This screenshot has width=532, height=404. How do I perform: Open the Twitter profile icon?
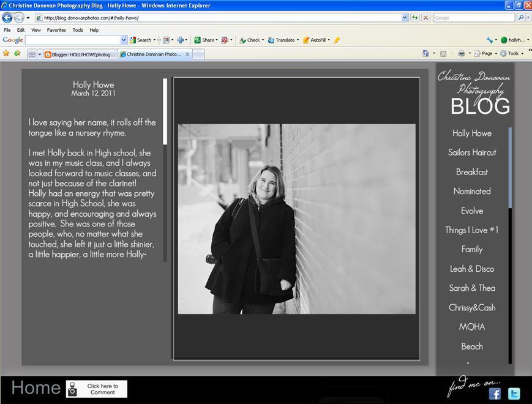click(514, 394)
